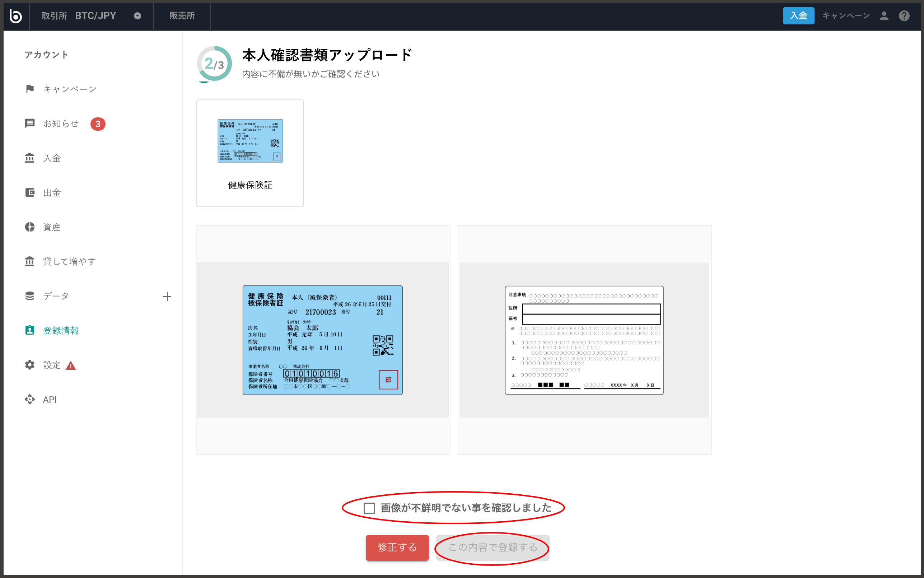Switch to the 販売所 tab
The width and height of the screenshot is (924, 578).
coord(182,16)
